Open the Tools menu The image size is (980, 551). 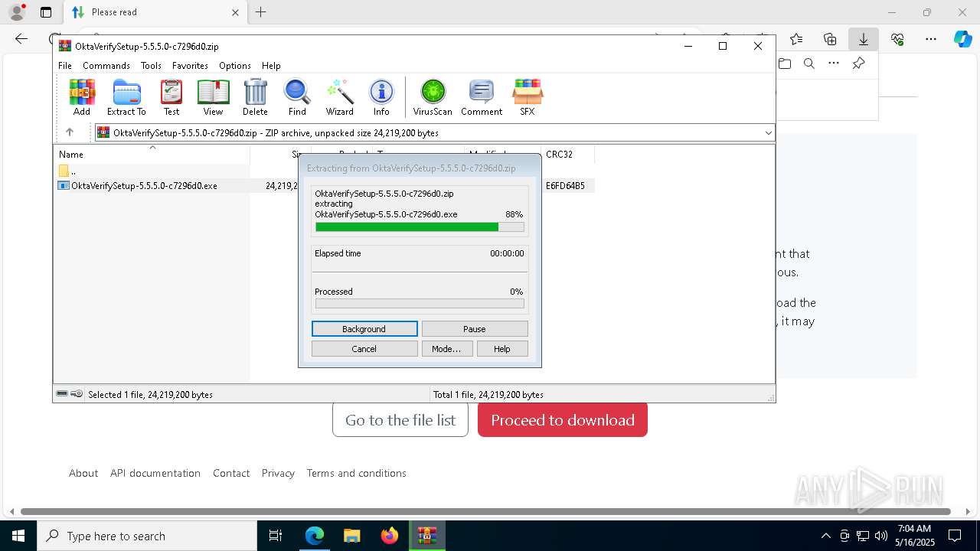point(151,66)
